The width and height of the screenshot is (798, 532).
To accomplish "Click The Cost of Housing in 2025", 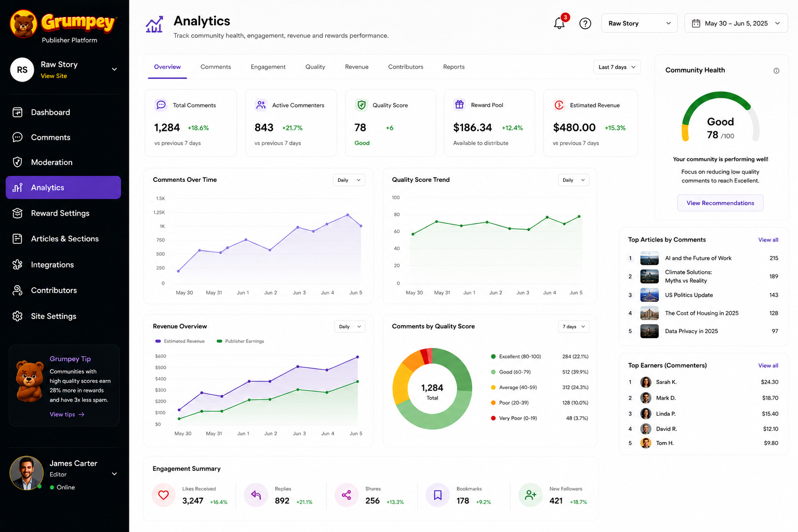I will pyautogui.click(x=702, y=313).
